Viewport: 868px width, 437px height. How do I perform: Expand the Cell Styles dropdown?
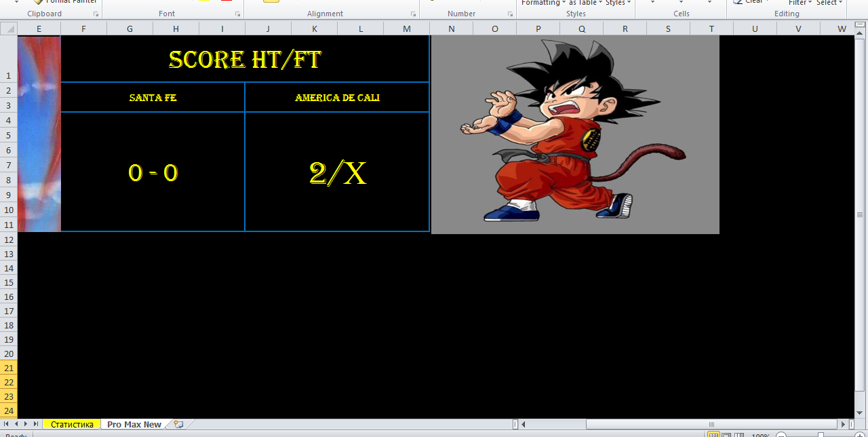click(618, 3)
